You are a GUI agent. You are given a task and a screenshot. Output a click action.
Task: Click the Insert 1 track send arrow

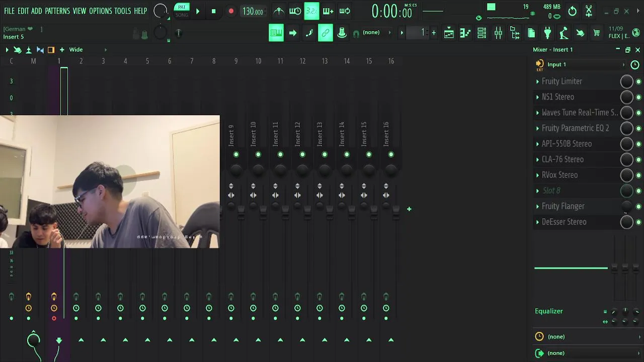[59, 340]
